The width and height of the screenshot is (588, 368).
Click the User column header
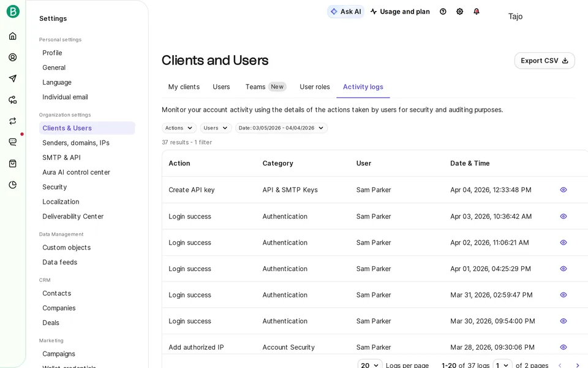click(x=364, y=163)
